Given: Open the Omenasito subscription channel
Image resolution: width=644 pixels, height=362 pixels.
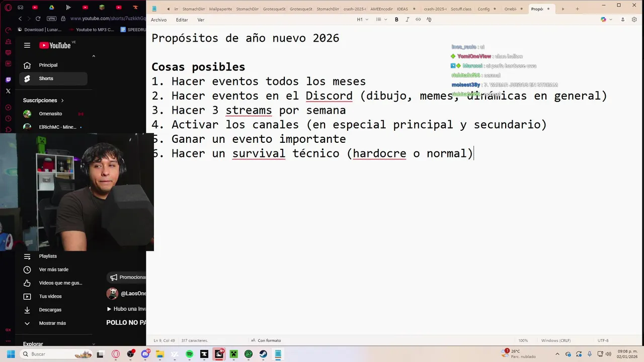Looking at the screenshot, I should 53,114.
